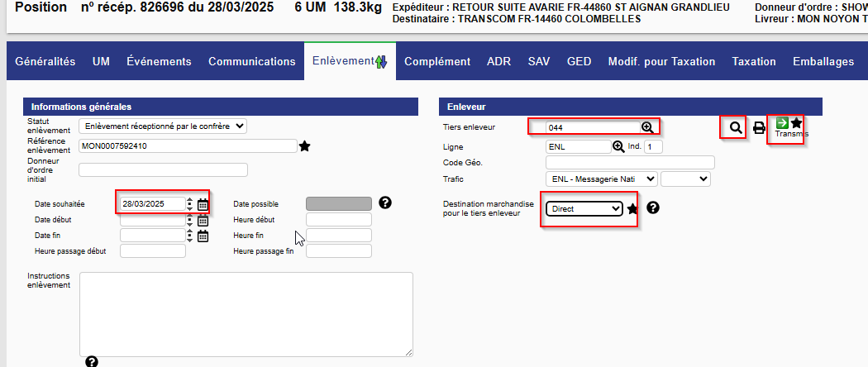The height and width of the screenshot is (367, 868).
Task: Open the SAV tab
Action: coord(539,61)
